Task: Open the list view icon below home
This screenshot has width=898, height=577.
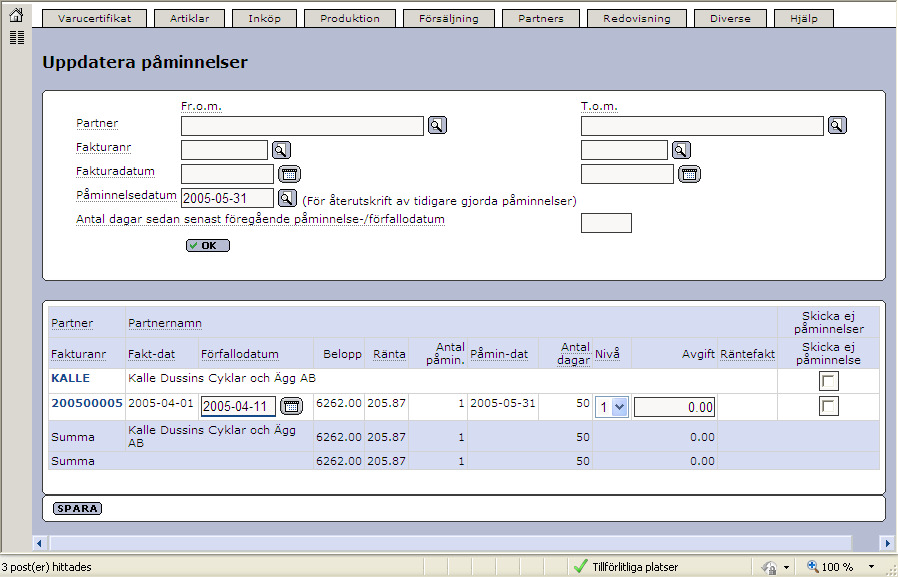Action: (17, 38)
